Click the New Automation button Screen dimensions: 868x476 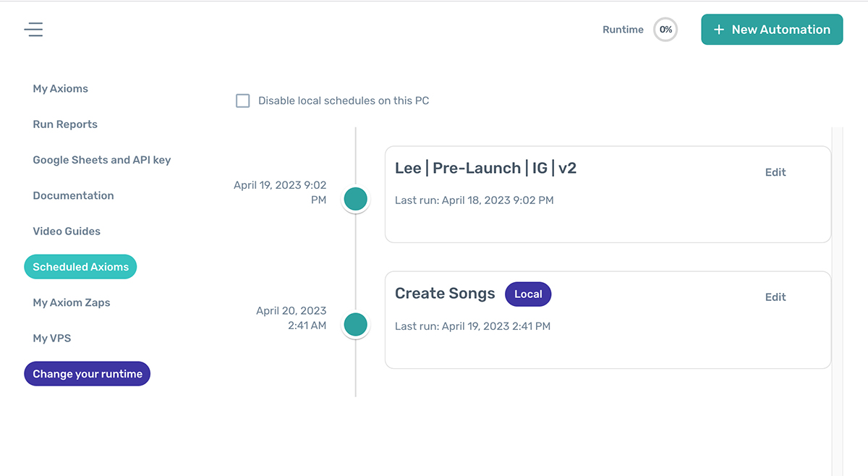[x=772, y=30]
